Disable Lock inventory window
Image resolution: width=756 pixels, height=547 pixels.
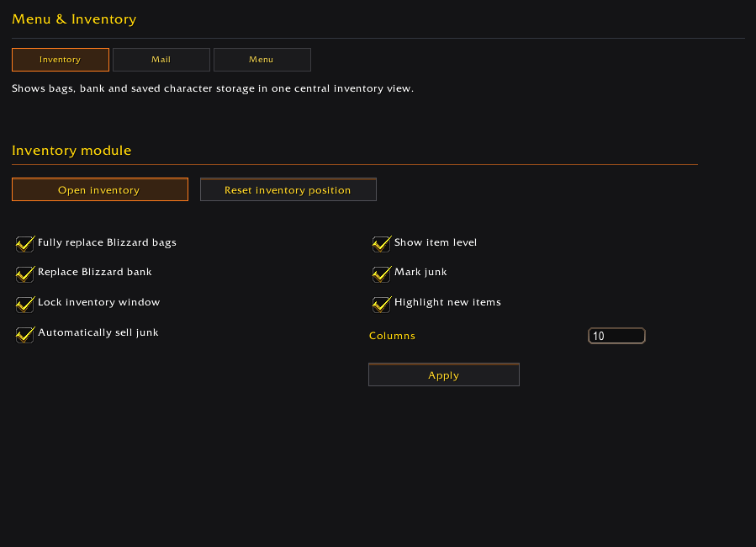coord(25,304)
